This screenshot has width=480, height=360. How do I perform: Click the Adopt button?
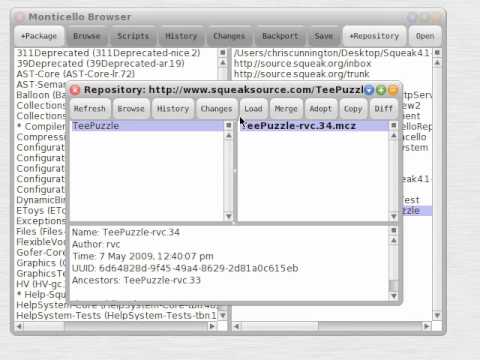pyautogui.click(x=320, y=109)
